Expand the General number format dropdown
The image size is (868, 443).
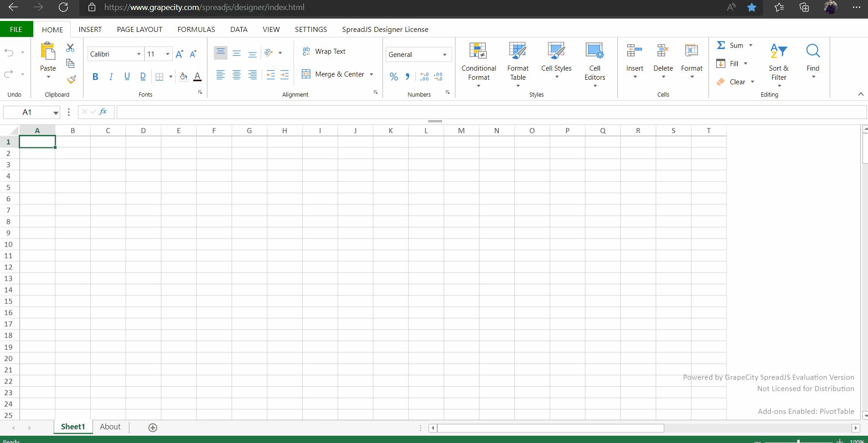pos(444,55)
